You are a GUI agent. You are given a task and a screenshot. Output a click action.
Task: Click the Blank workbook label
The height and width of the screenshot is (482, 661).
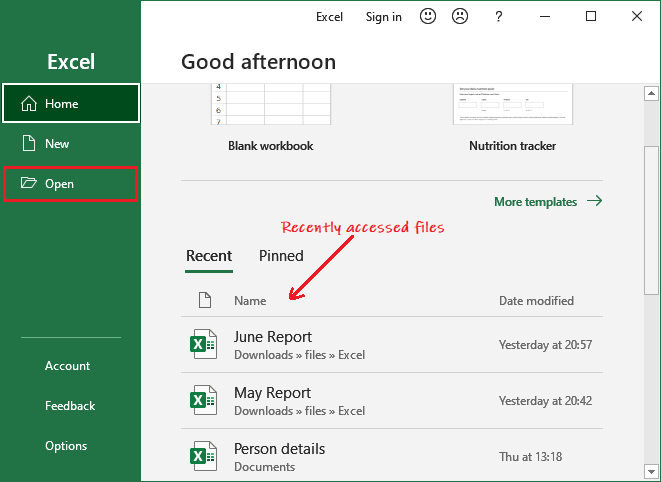click(x=271, y=146)
